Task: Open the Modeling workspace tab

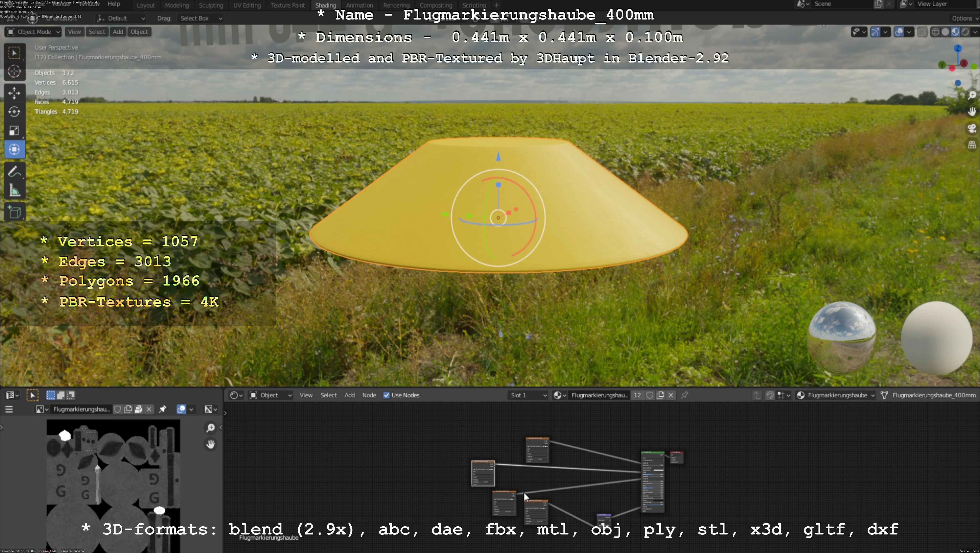Action: (176, 5)
